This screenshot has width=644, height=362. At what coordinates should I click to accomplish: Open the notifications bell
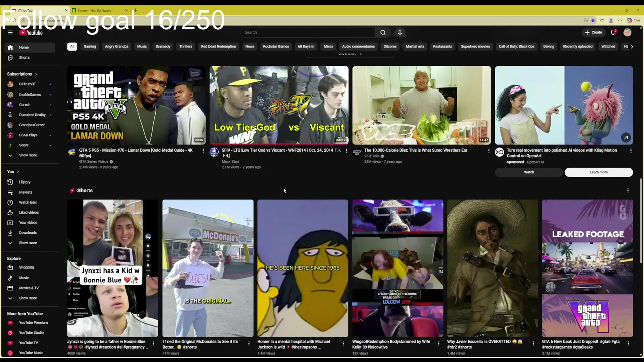tap(613, 32)
